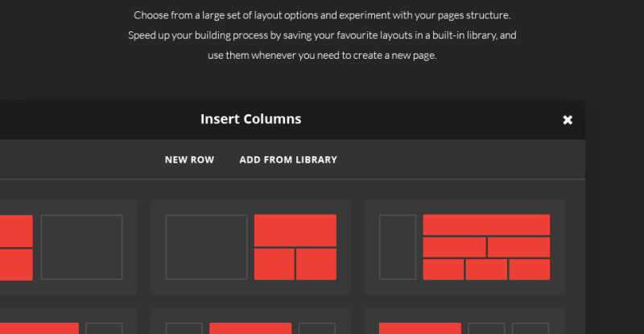Open the ADD FROM LIBRARY tab
This screenshot has width=644, height=334.
pyautogui.click(x=288, y=159)
